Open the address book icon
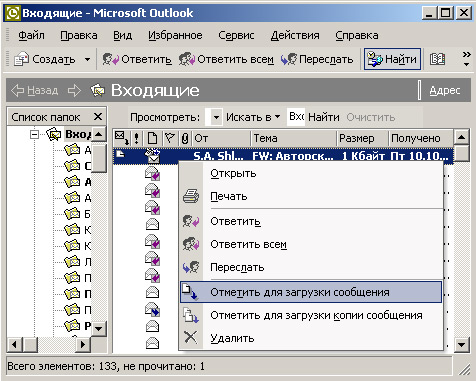This screenshot has height=381, width=476. [437, 59]
